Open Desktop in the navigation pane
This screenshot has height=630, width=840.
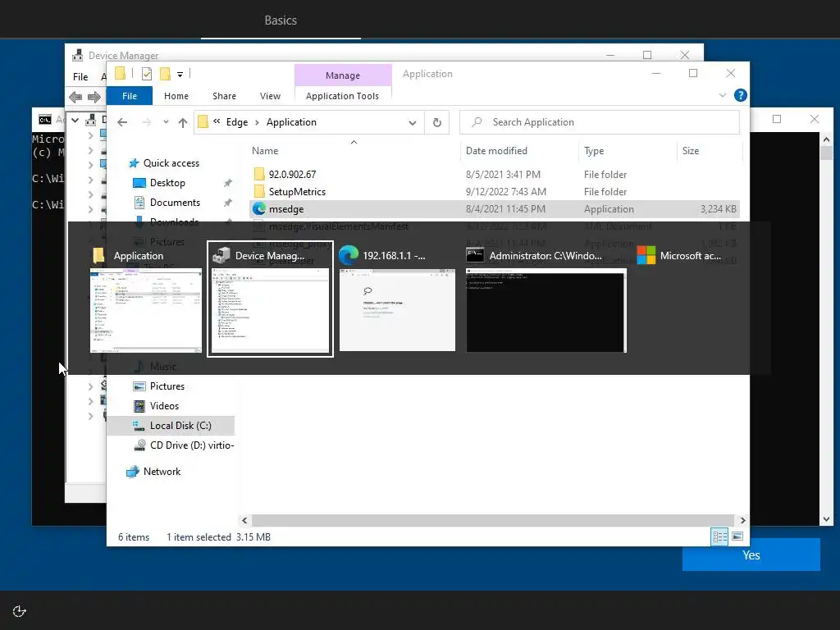167,183
